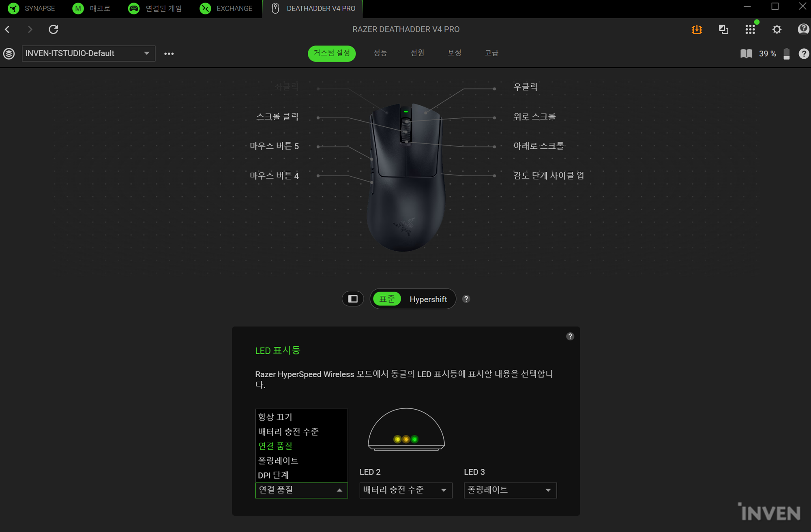Select the 아래로 스크롤 assignment
This screenshot has height=532, width=811.
[539, 146]
